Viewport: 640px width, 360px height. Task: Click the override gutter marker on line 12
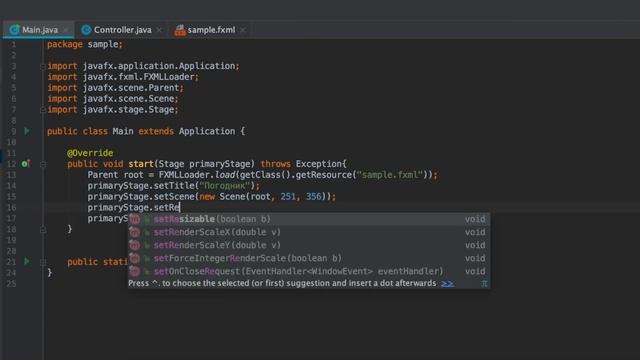click(25, 164)
